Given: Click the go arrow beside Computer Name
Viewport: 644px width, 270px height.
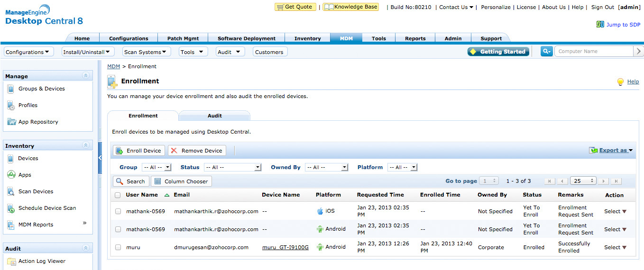Looking at the screenshot, I should click(x=638, y=51).
